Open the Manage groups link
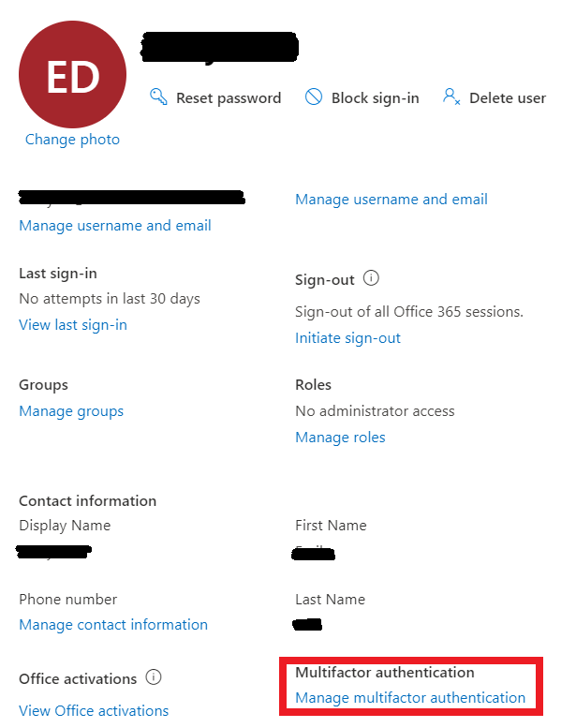Screen dimensions: 576x728 point(71,411)
